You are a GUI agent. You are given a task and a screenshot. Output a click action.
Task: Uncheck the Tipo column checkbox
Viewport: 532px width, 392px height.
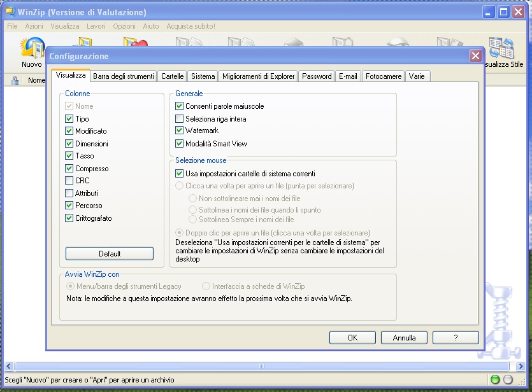(69, 119)
